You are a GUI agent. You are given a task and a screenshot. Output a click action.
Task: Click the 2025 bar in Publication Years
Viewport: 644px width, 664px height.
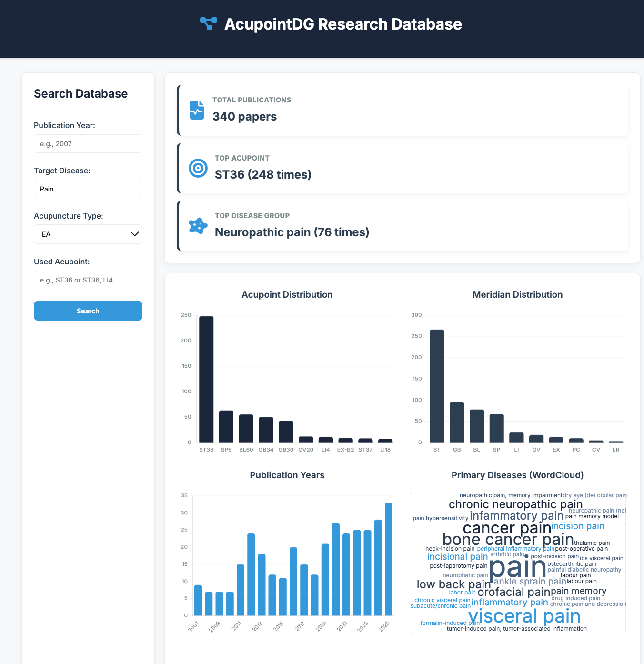coord(389,559)
